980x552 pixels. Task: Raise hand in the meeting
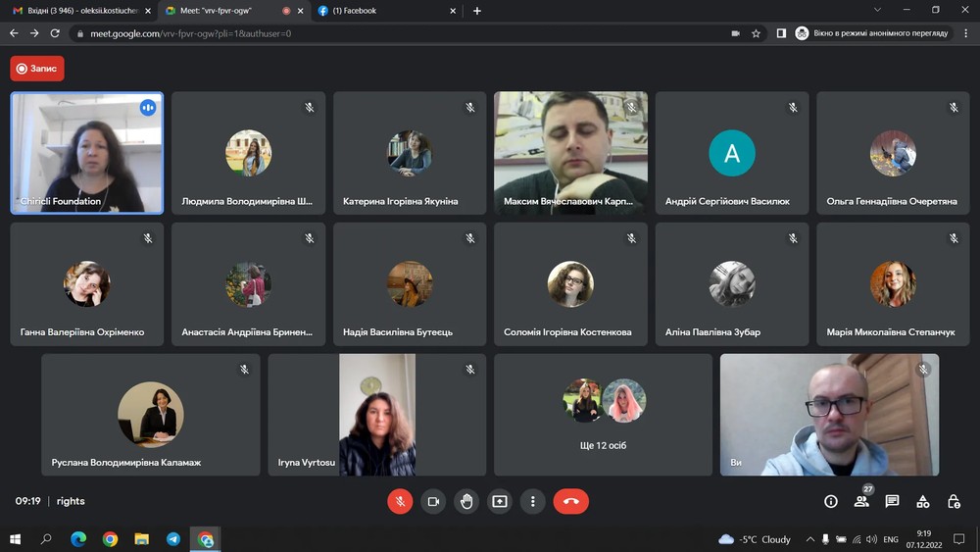point(466,501)
